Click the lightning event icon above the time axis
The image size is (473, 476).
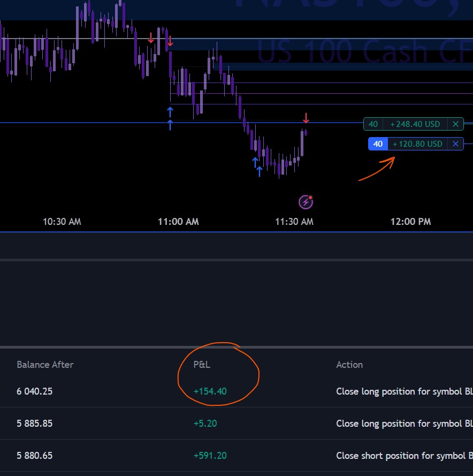[306, 202]
